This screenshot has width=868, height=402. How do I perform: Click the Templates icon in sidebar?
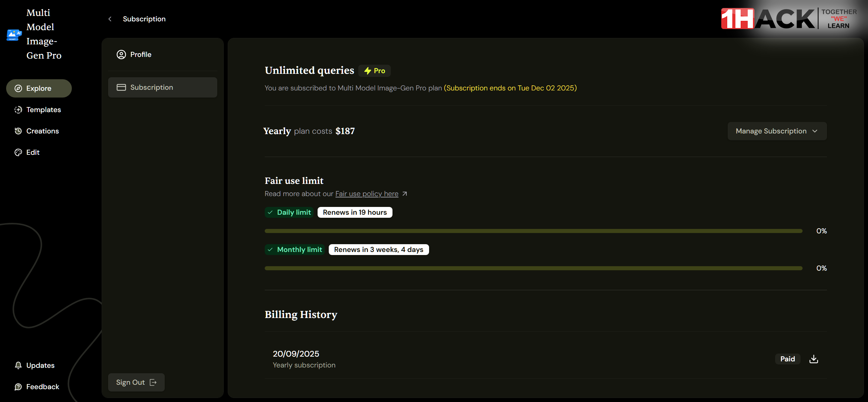pos(18,110)
